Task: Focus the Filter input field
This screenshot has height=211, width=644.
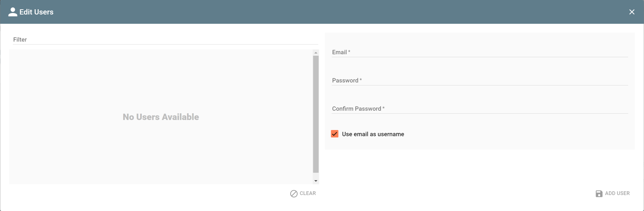Action: [x=166, y=39]
